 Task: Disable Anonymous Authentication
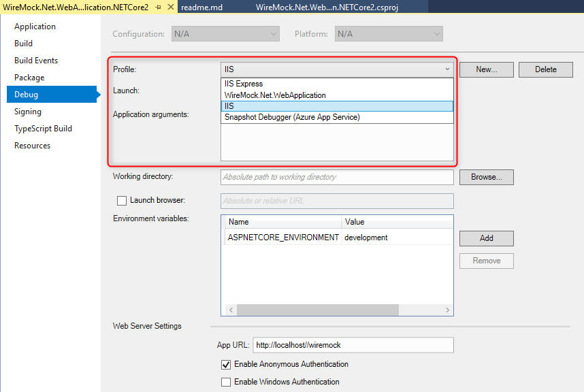point(225,365)
